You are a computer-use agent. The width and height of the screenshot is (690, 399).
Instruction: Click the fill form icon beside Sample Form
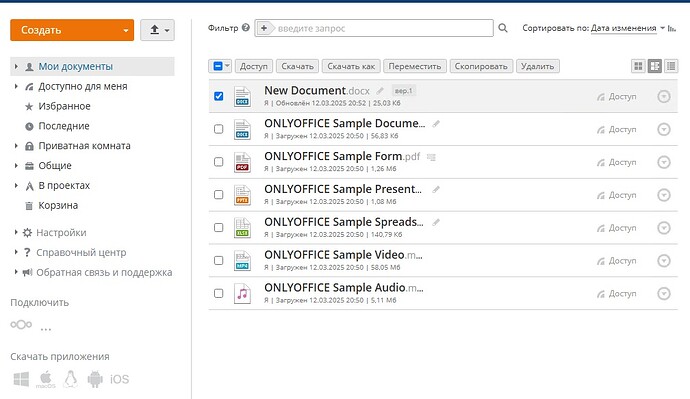pyautogui.click(x=431, y=157)
